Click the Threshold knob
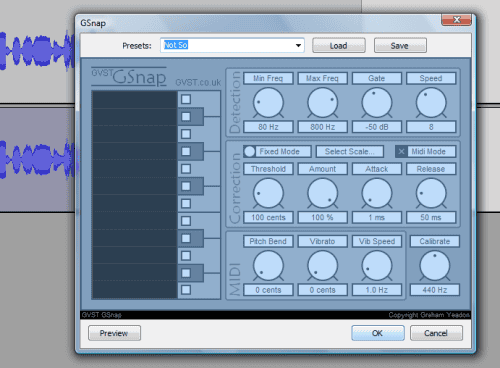The height and width of the screenshot is (368, 500). (x=268, y=193)
